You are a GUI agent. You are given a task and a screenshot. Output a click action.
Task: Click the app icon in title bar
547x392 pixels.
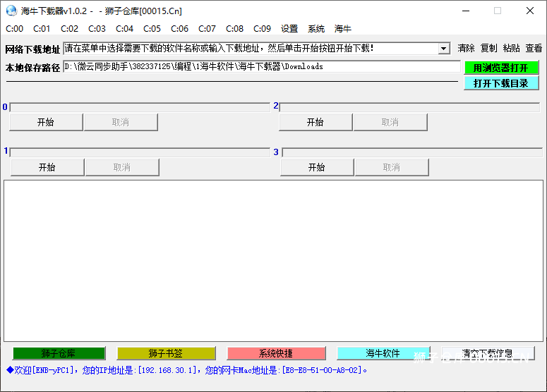pos(11,11)
